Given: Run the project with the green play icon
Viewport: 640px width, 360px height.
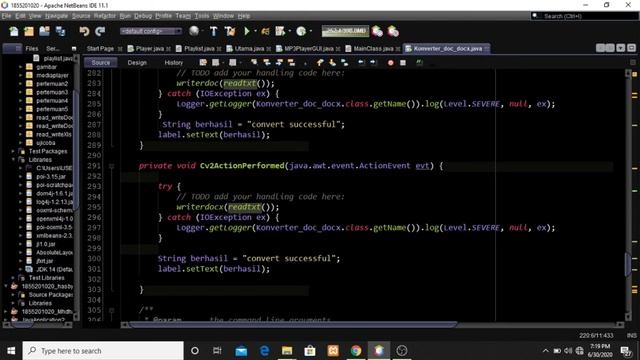Looking at the screenshot, I should 247,31.
